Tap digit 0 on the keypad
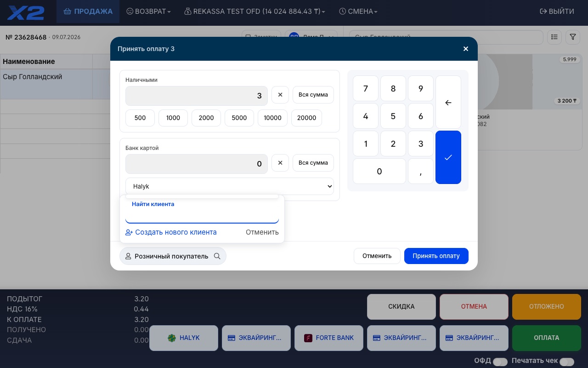588x368 pixels. [379, 171]
